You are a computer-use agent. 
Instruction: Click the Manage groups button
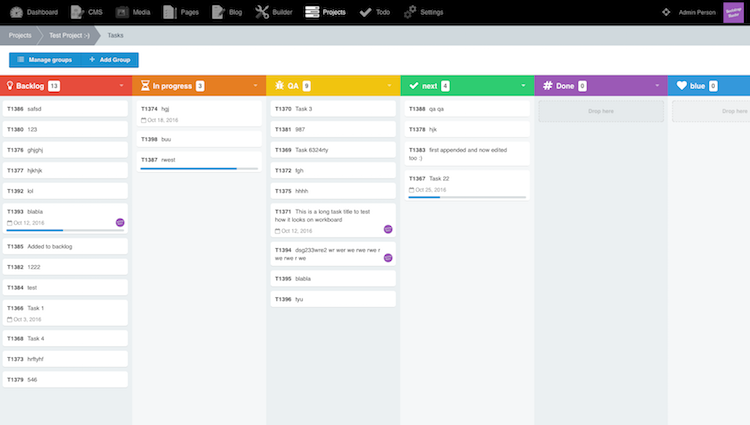45,60
